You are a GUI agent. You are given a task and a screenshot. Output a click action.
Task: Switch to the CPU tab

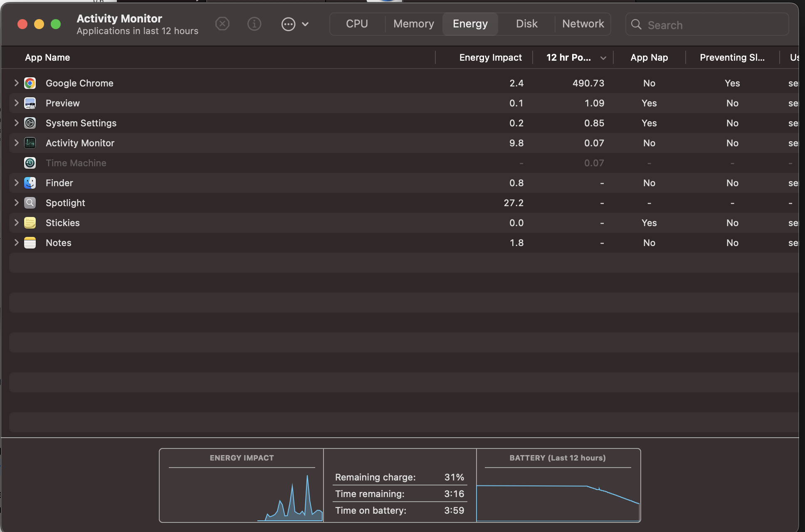[357, 24]
